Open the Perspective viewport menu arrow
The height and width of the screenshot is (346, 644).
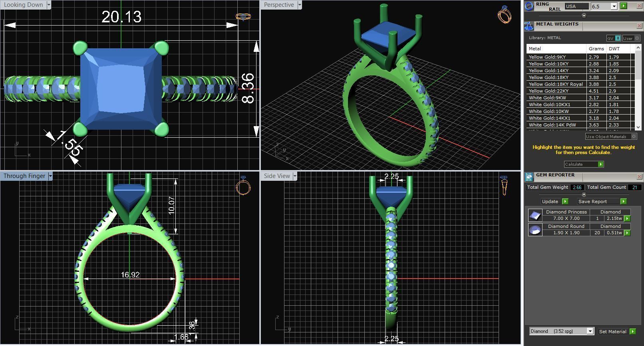300,5
